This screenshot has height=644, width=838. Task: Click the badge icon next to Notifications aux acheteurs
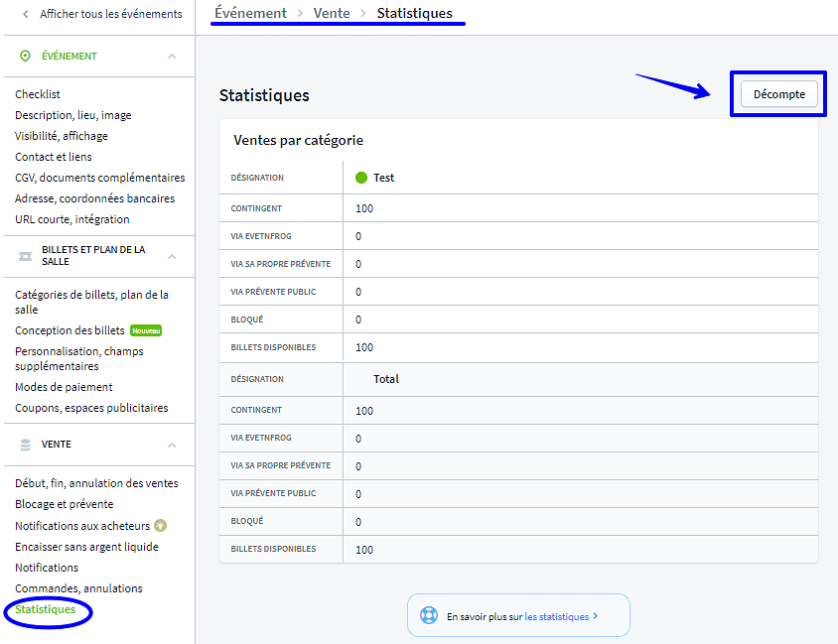coord(160,526)
